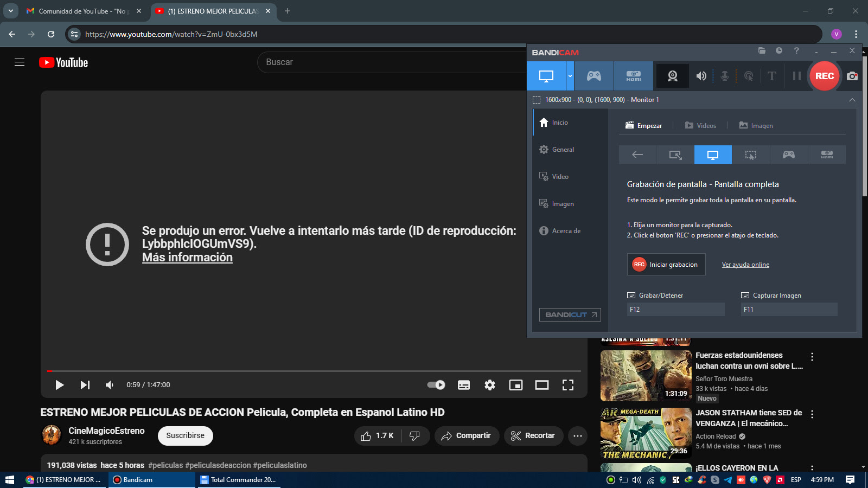Open Bandicam's output folder icon
Screen dimensions: 868x488
(762, 50)
